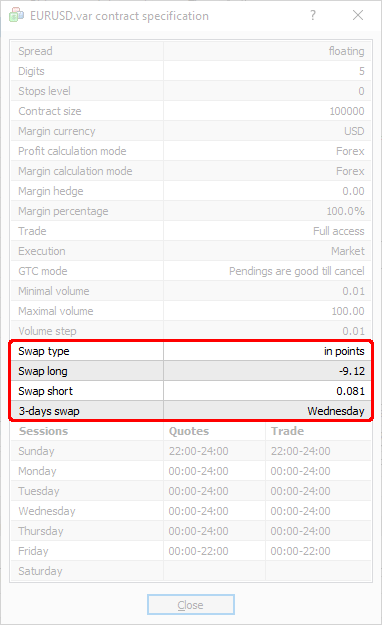Screen dimensions: 382x625
Task: Click the Trade column header
Action: (x=287, y=431)
